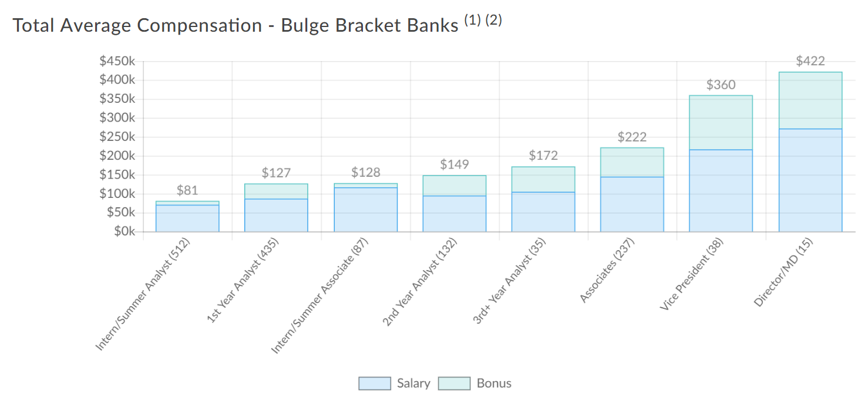Screen dimensions: 868x407
Task: Click the Vice President bonus bar segment
Action: [721, 122]
